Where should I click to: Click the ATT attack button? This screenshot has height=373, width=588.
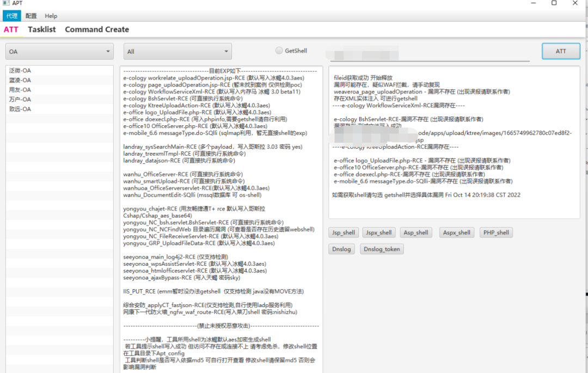tap(561, 51)
